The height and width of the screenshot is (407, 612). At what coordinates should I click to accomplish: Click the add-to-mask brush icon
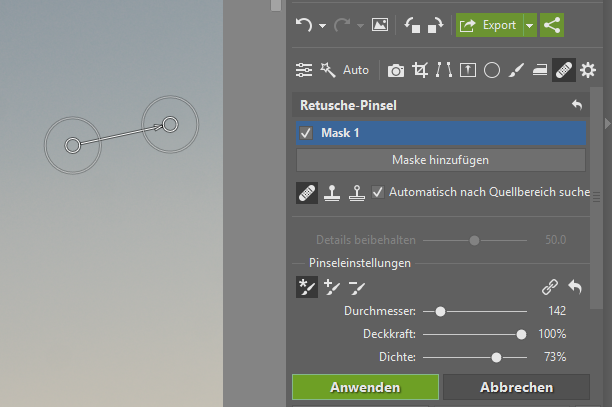332,287
